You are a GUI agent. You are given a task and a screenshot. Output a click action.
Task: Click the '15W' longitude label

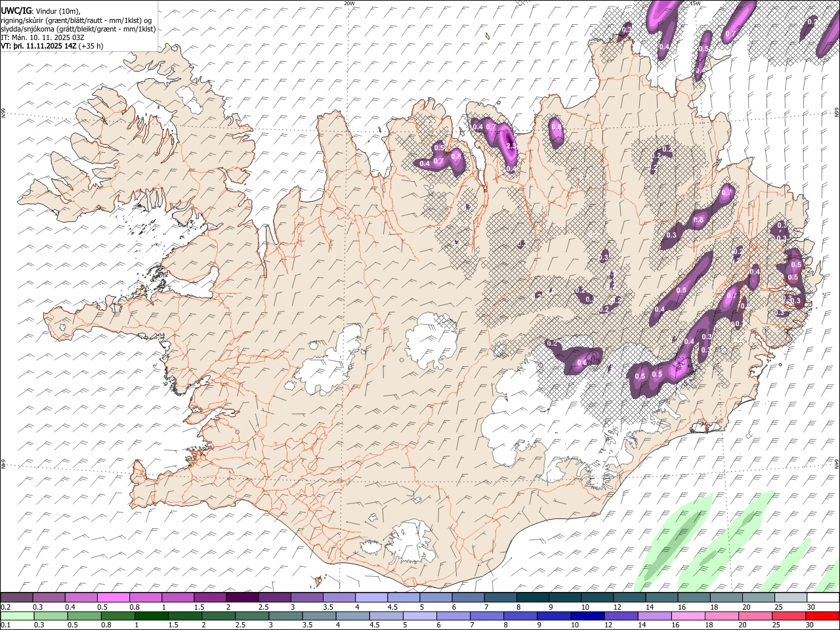tap(695, 3)
